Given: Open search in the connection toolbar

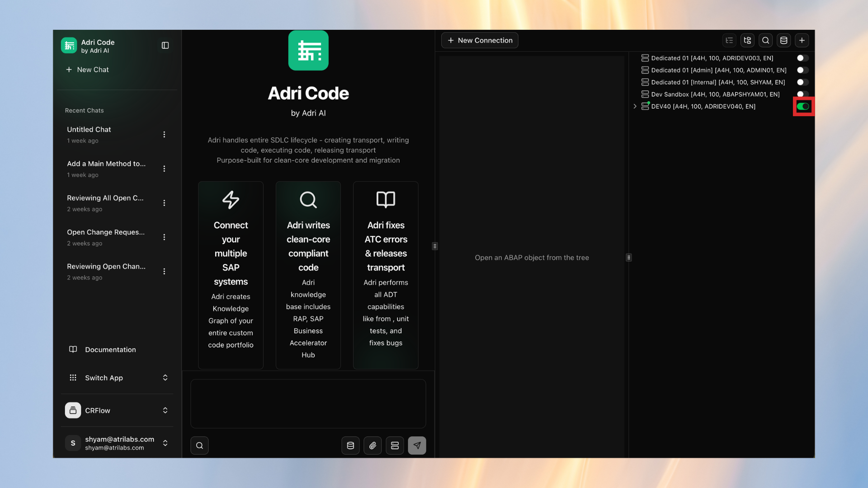Looking at the screenshot, I should coord(765,40).
